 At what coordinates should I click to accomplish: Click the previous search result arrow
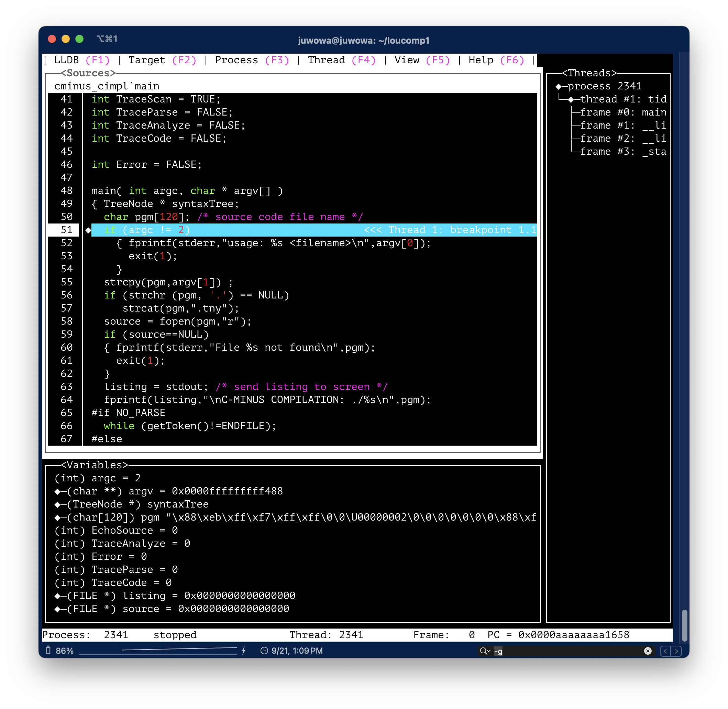[x=665, y=651]
